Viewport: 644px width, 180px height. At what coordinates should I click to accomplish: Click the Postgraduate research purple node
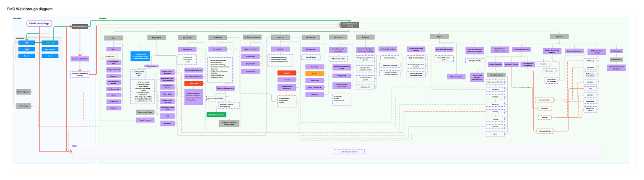[x=168, y=87]
